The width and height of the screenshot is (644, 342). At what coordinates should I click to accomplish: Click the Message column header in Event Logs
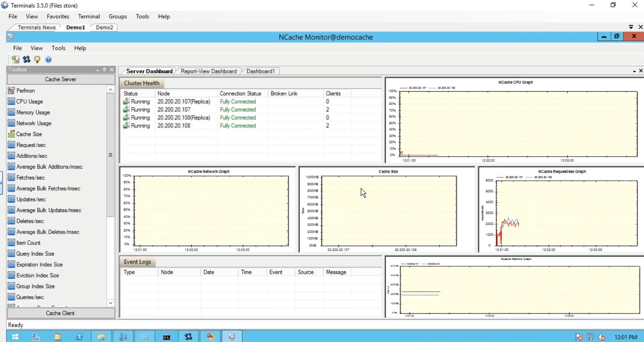tap(337, 272)
